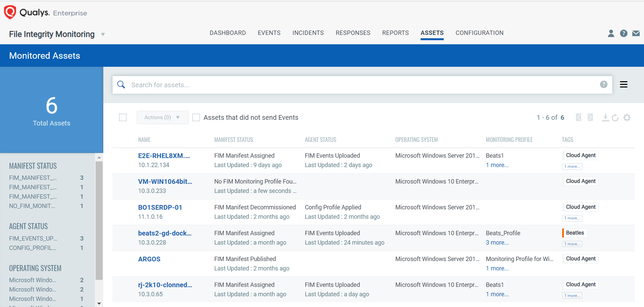
Task: Toggle the select-all assets checkbox
Action: [123, 117]
